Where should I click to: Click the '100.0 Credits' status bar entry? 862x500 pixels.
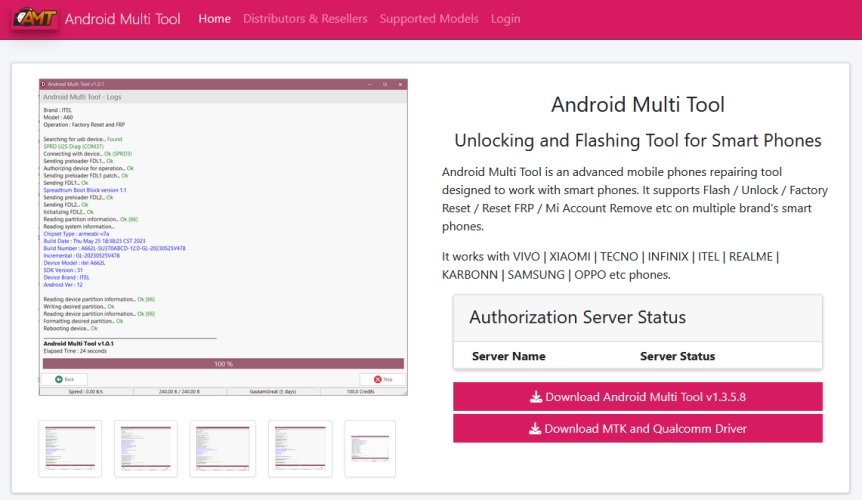(x=361, y=392)
